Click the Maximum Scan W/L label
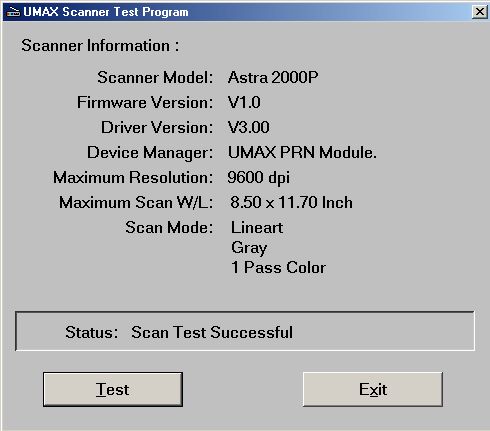 coord(136,202)
